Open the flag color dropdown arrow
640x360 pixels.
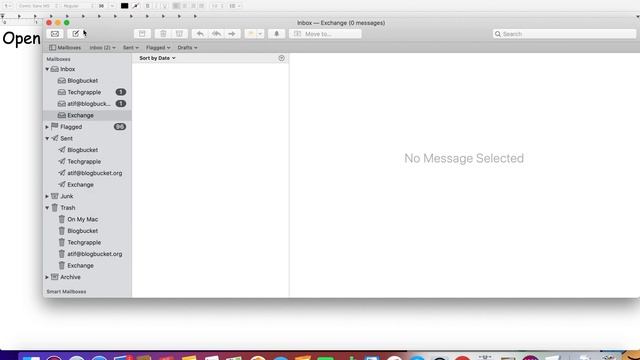pos(260,34)
